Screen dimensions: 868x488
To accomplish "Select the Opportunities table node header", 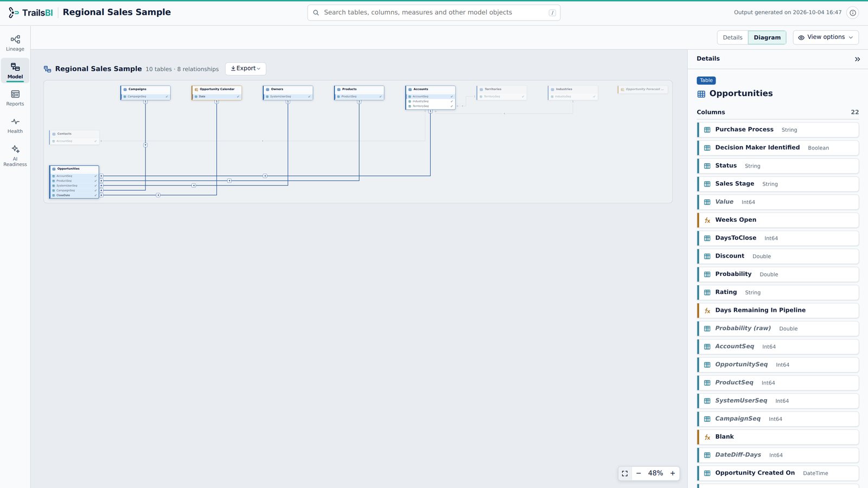I will click(x=74, y=169).
